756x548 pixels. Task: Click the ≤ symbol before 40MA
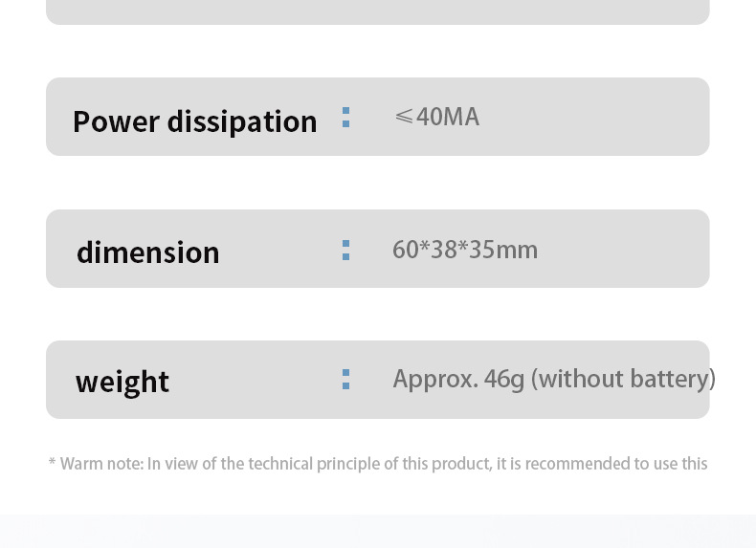point(404,117)
